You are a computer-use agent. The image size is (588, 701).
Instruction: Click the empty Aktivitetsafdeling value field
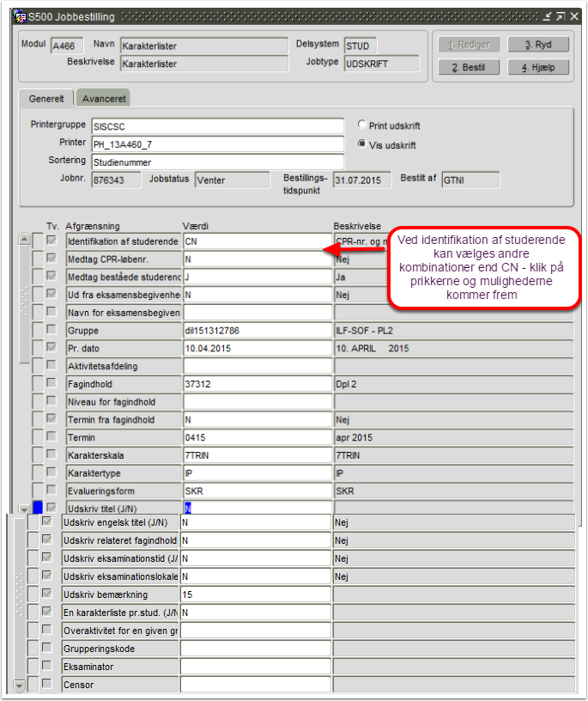[258, 366]
